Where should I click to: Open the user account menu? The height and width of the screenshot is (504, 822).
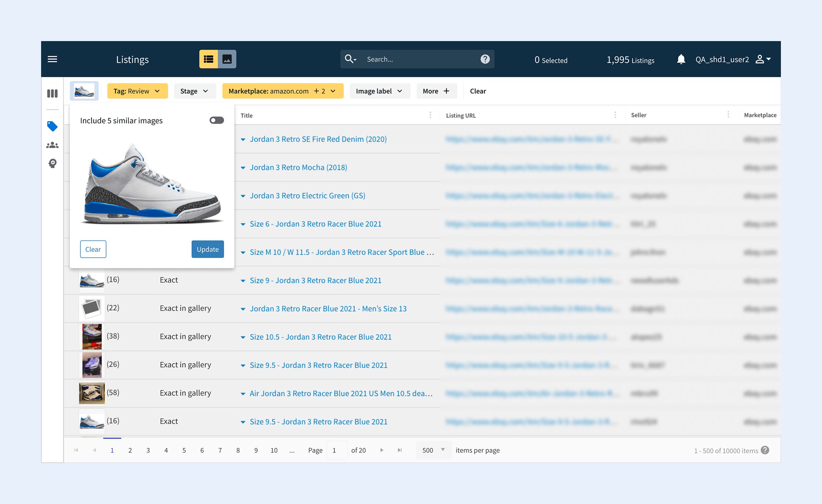(x=763, y=59)
